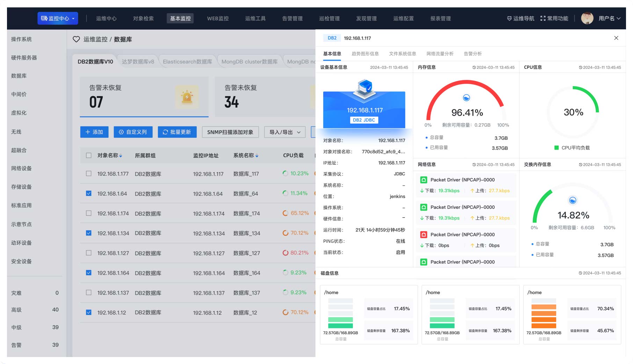Toggle the select-all checkbox in table header

coord(89,155)
